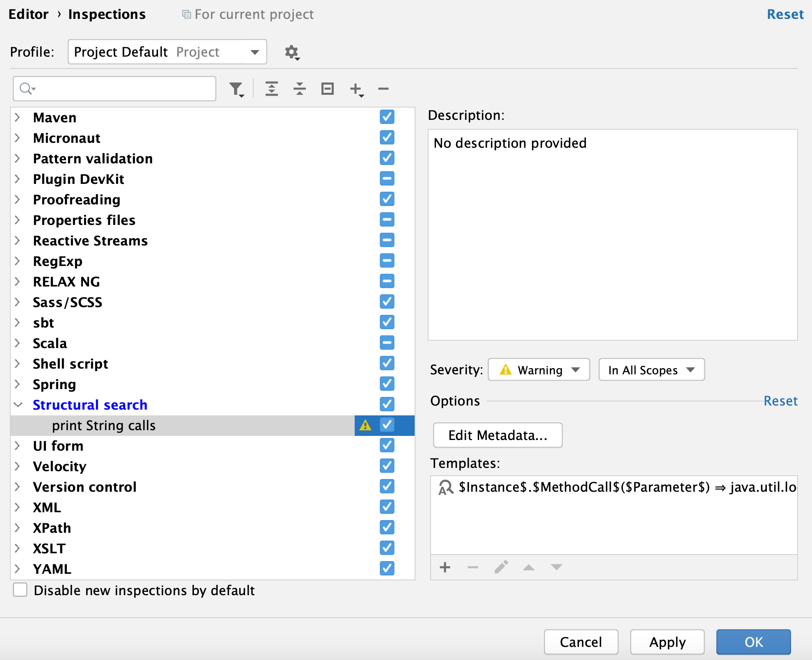Expand the Spring inspections category
Image resolution: width=812 pixels, height=660 pixels.
[19, 384]
